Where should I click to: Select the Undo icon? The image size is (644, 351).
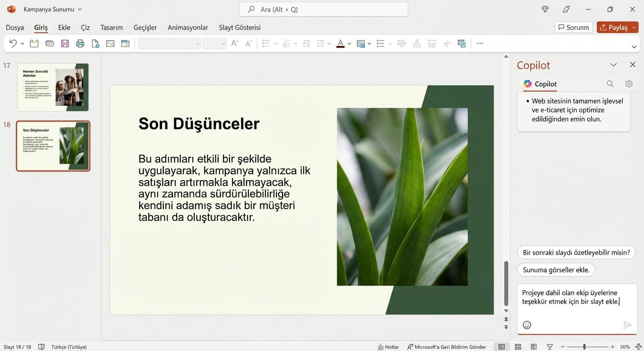[x=12, y=43]
